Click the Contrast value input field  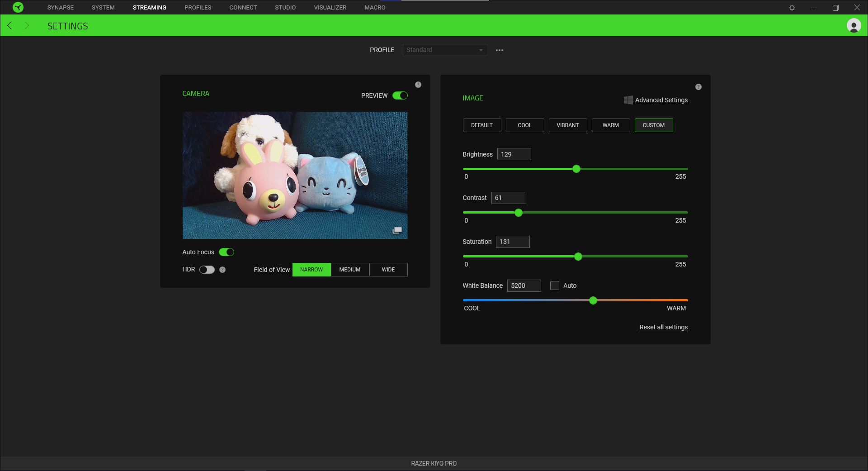pos(508,198)
